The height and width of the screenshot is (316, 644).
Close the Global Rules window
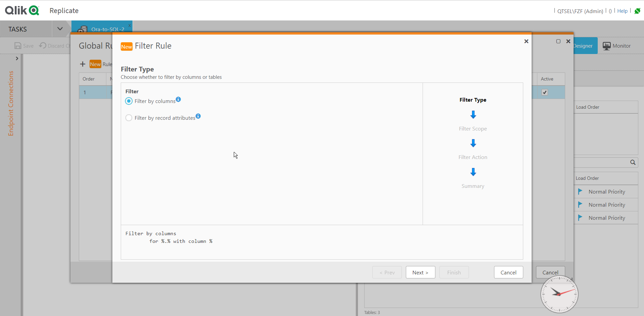568,41
